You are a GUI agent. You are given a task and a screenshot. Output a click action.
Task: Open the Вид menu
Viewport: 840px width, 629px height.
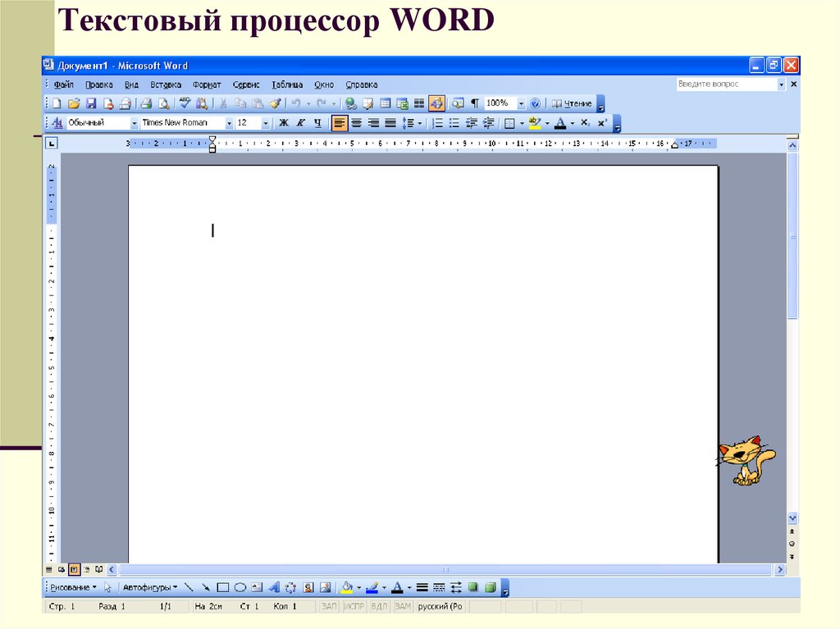point(131,84)
